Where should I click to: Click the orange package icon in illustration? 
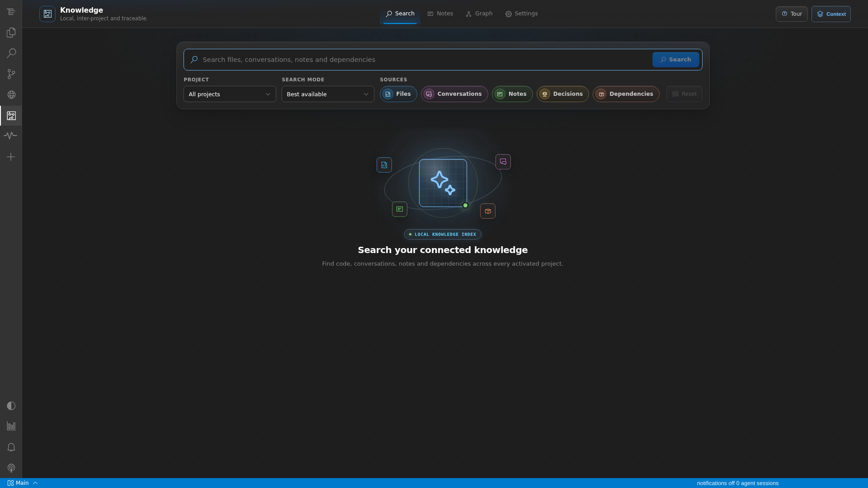point(488,211)
